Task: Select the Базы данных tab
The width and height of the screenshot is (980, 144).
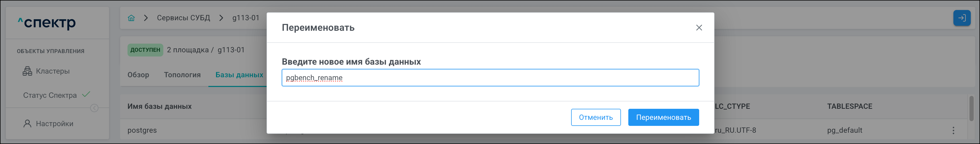Action: click(239, 75)
